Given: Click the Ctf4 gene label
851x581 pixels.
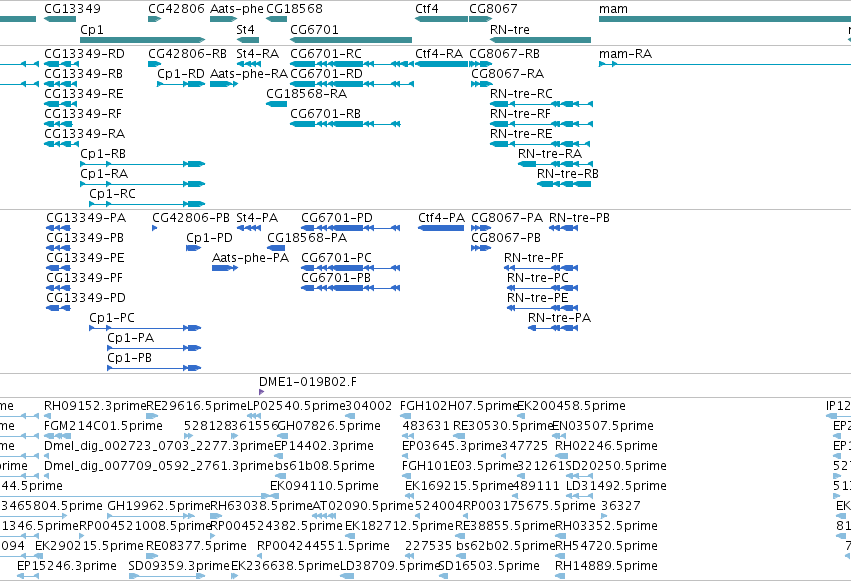Looking at the screenshot, I should 427,9.
